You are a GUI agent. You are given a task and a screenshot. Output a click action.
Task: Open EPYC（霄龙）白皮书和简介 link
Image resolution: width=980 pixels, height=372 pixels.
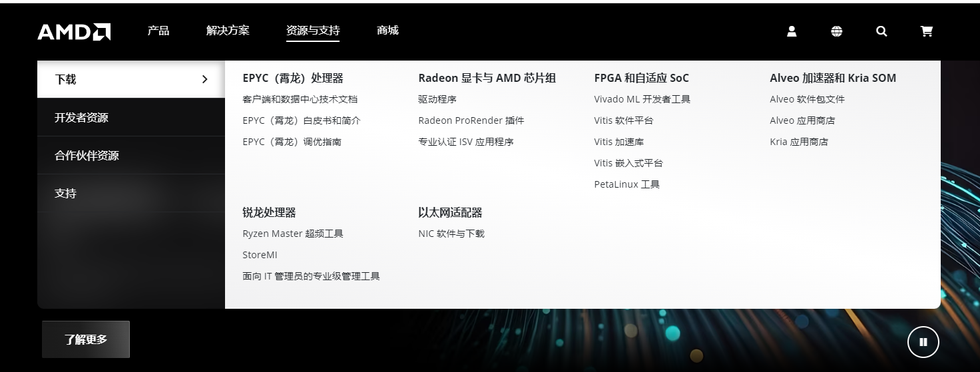302,120
